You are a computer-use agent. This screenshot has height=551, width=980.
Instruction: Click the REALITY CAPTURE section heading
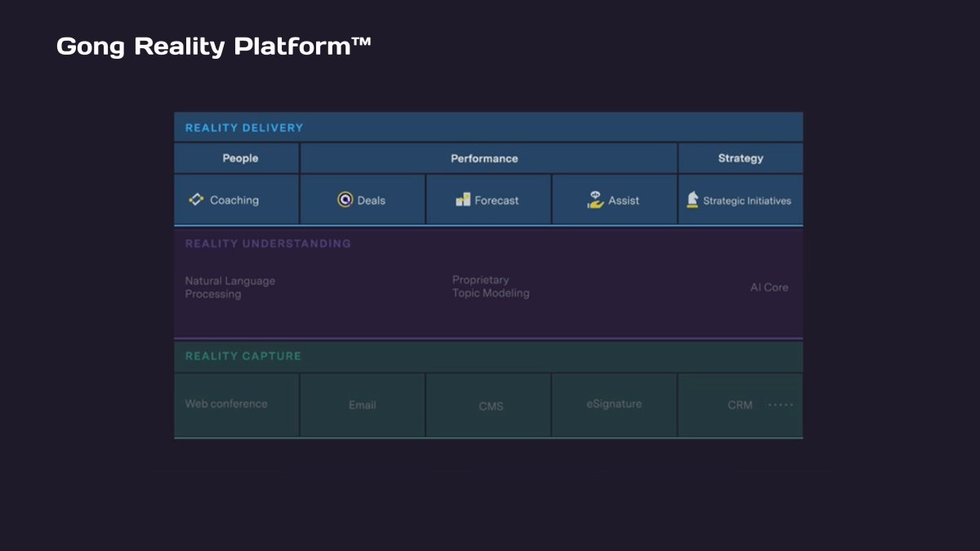coord(243,356)
